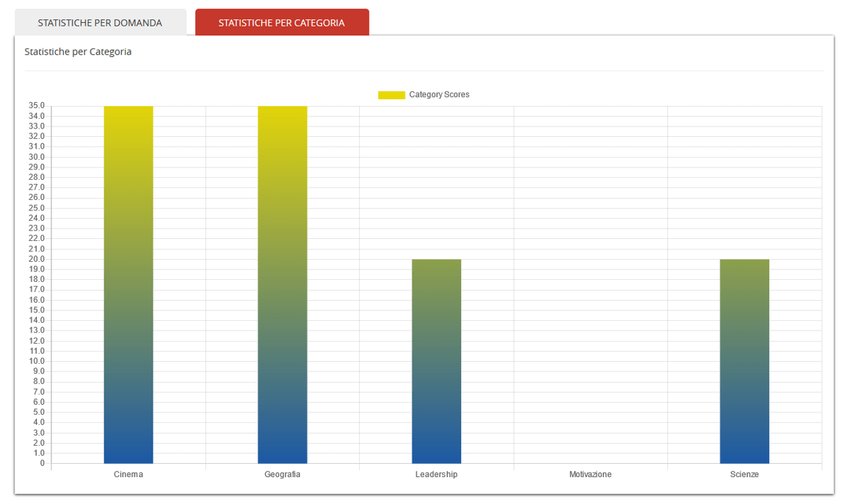Select the Leadership bar in the chart
Screen dimensions: 868x500
[436, 361]
